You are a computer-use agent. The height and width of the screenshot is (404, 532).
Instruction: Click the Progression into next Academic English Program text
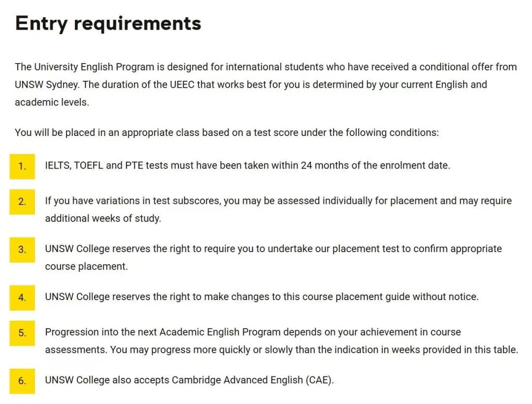coord(253,332)
